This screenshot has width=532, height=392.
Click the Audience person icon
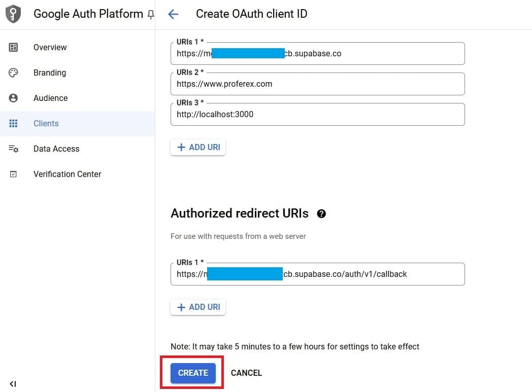(14, 98)
